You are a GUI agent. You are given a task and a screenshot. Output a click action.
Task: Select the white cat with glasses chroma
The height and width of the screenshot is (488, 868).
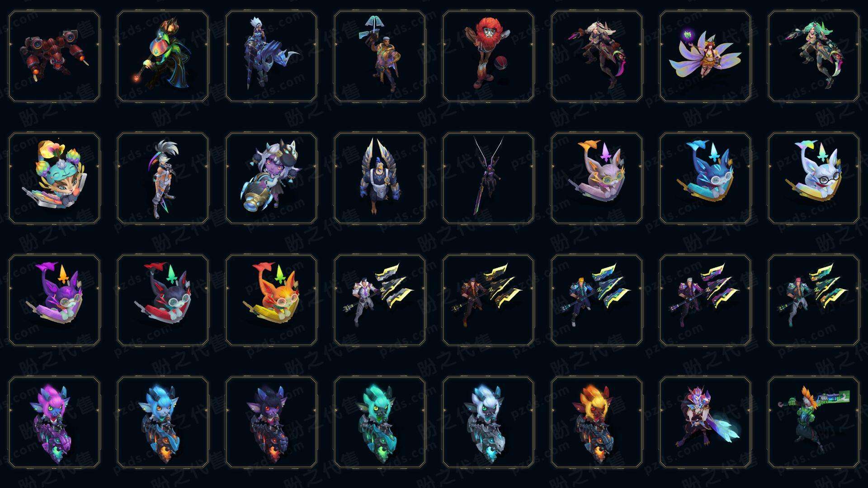(814, 178)
